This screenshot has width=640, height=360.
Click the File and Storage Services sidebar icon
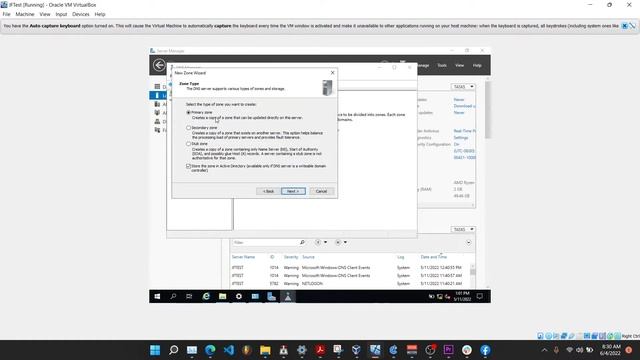tap(157, 130)
